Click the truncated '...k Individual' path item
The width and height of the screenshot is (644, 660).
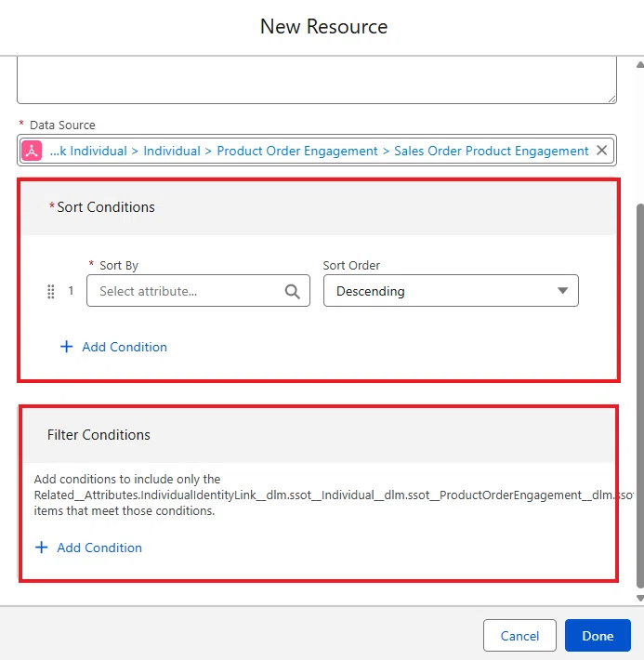88,151
